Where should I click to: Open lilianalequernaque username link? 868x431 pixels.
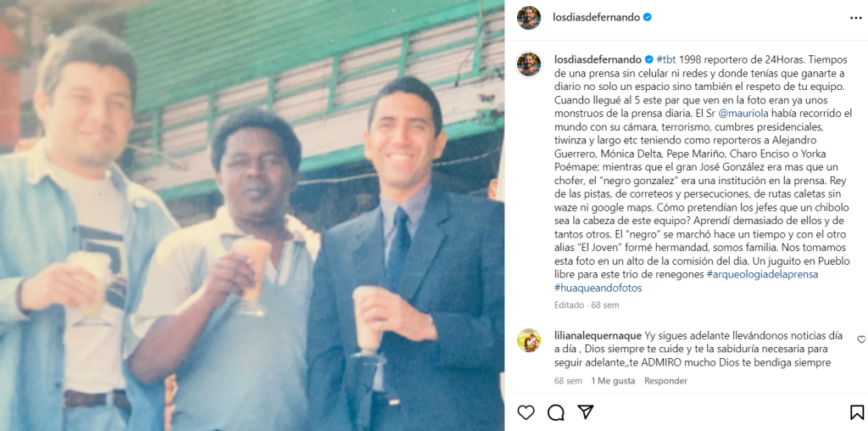click(598, 336)
